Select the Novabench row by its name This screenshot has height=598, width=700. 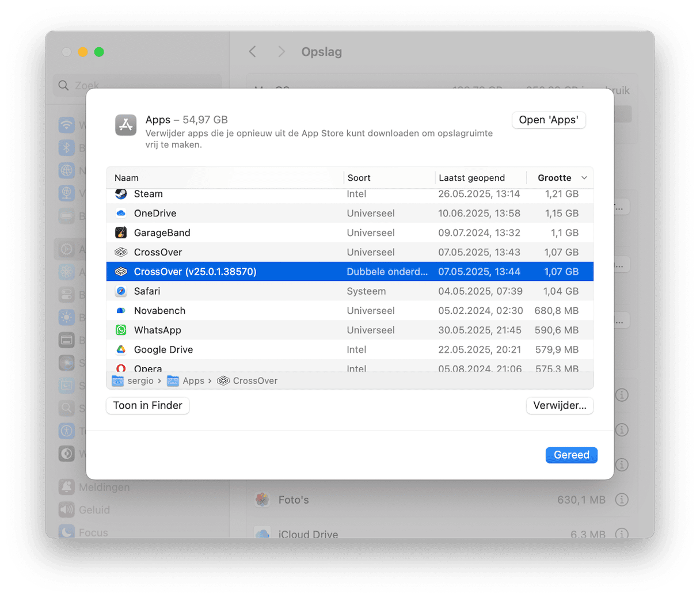160,311
